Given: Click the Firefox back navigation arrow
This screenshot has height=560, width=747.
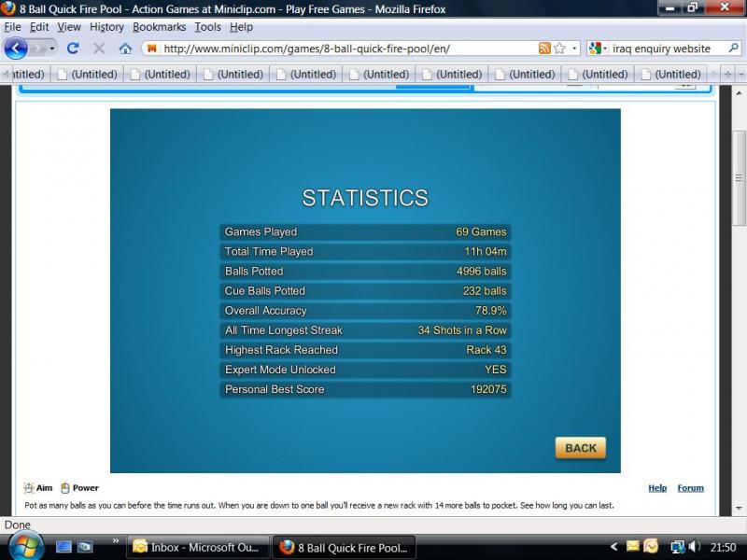Looking at the screenshot, I should 16,48.
